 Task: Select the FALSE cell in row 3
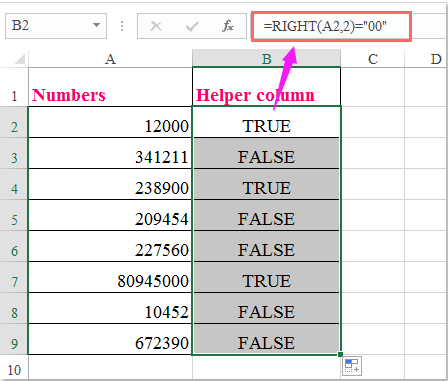click(266, 153)
